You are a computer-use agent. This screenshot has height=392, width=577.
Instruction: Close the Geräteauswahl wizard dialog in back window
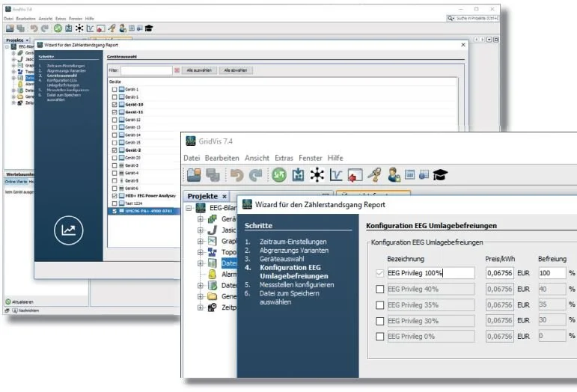463,45
